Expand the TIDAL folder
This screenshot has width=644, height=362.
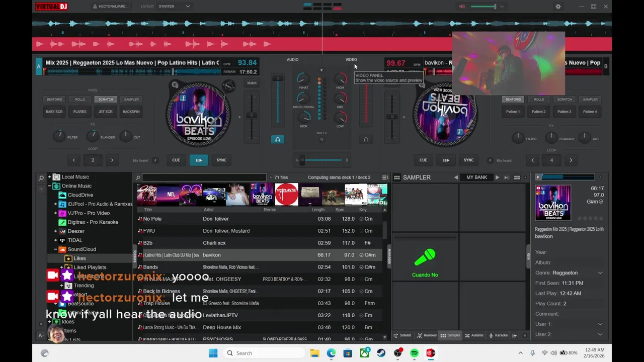(55, 240)
